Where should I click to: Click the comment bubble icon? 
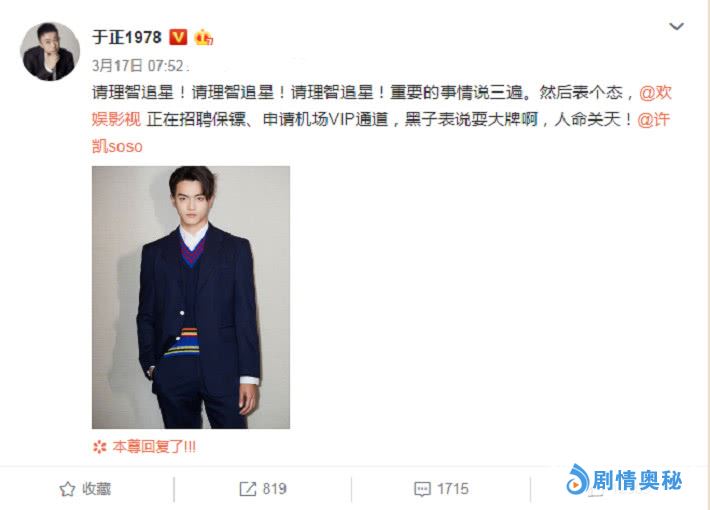click(422, 489)
